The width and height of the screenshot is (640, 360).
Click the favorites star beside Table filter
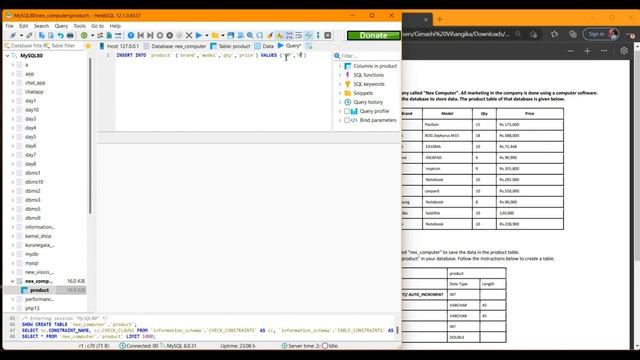coord(88,46)
